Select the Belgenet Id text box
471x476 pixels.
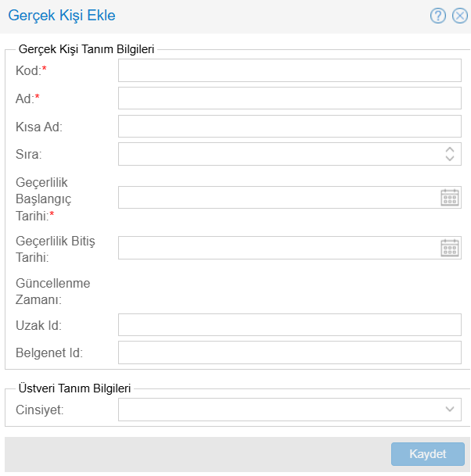click(289, 353)
